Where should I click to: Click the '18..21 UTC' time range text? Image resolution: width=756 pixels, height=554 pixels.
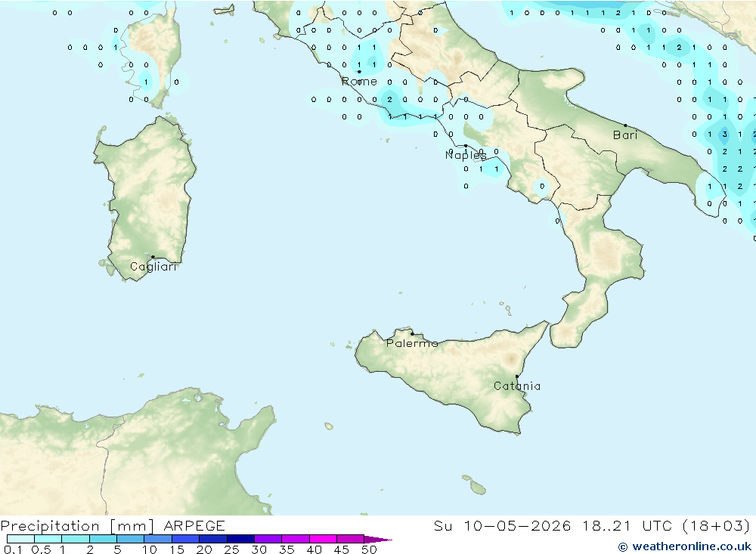point(627,525)
